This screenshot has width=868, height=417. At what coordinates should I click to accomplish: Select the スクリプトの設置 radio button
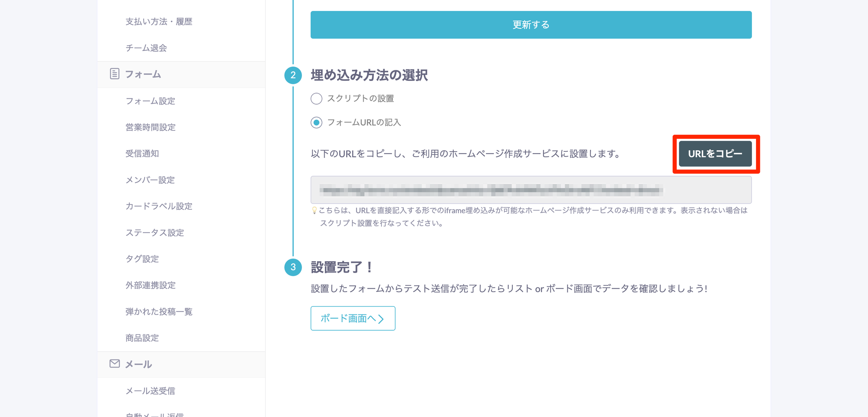coord(316,99)
